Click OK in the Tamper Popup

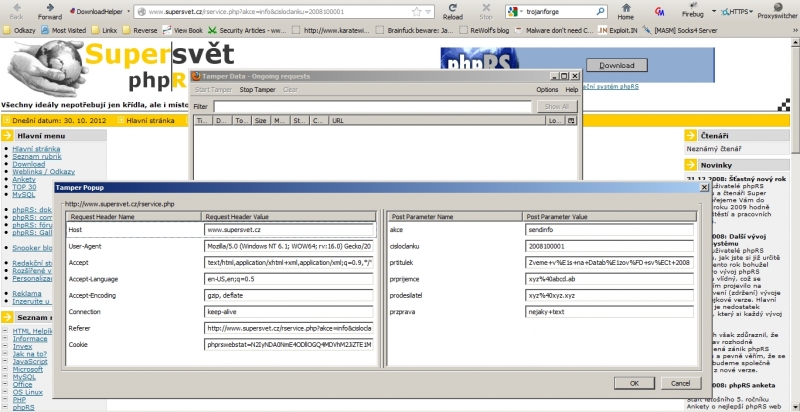point(634,383)
